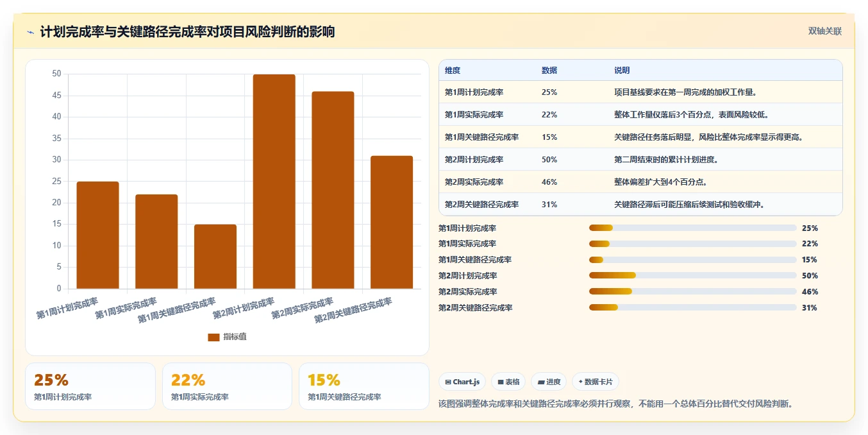The image size is (868, 435).
Task: Select table row 第1周实际完成率
Action: click(x=640, y=115)
